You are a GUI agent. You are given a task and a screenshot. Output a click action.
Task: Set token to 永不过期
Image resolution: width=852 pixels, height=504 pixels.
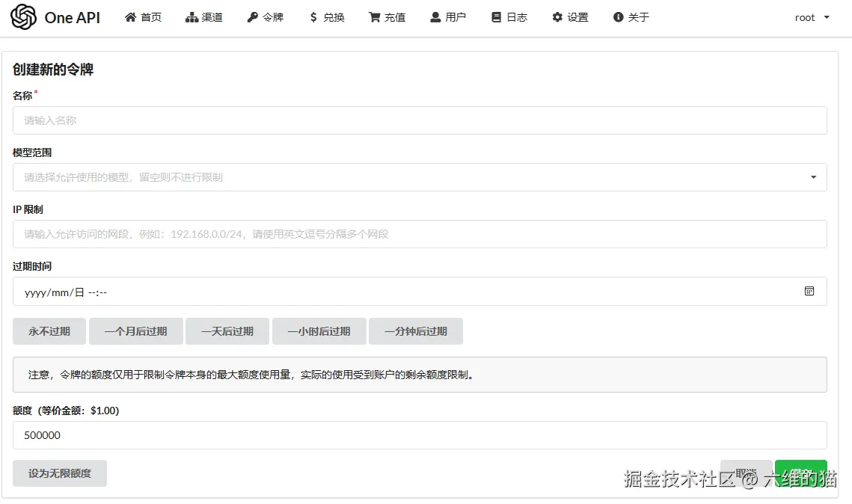[x=49, y=331]
